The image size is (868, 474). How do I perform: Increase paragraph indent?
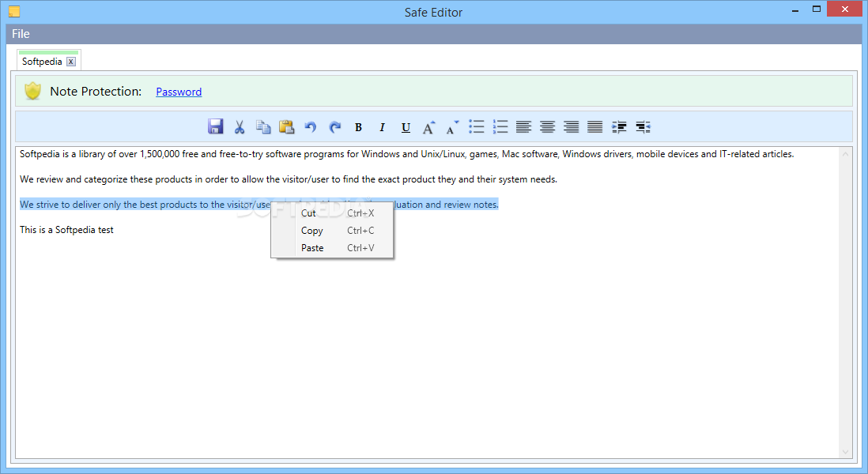coord(619,127)
